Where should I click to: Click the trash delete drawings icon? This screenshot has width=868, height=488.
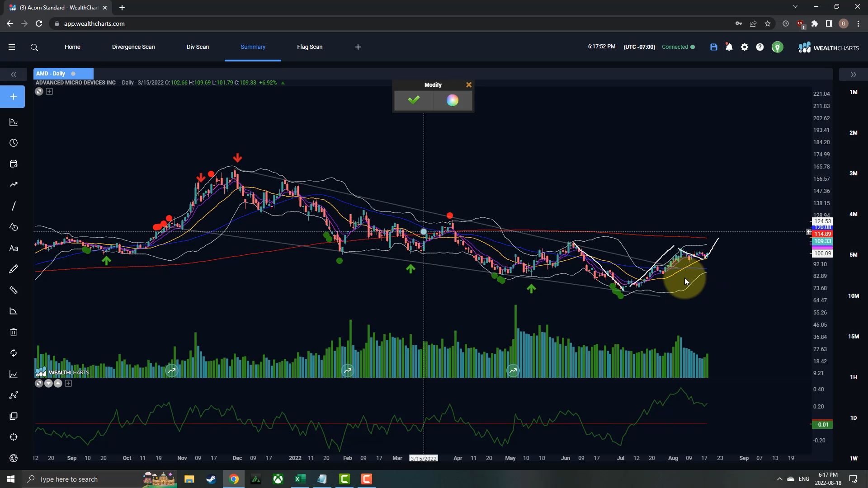point(14,332)
